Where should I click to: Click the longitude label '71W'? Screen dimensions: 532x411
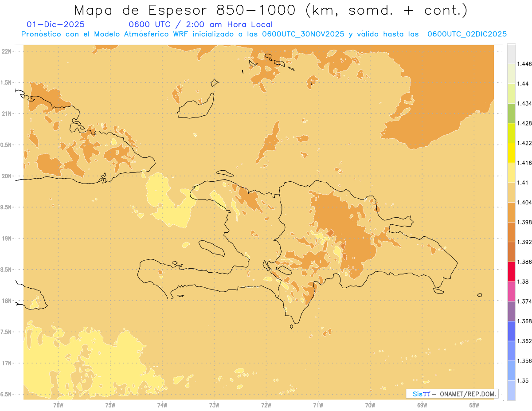318,405
